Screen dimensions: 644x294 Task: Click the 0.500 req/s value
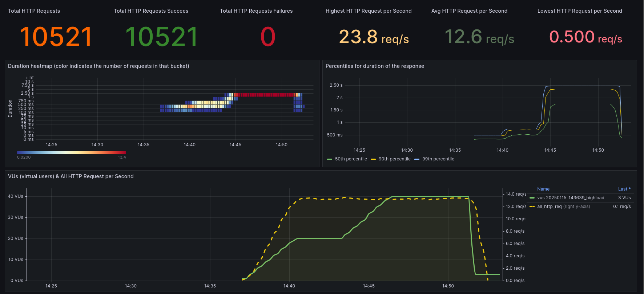(x=585, y=37)
